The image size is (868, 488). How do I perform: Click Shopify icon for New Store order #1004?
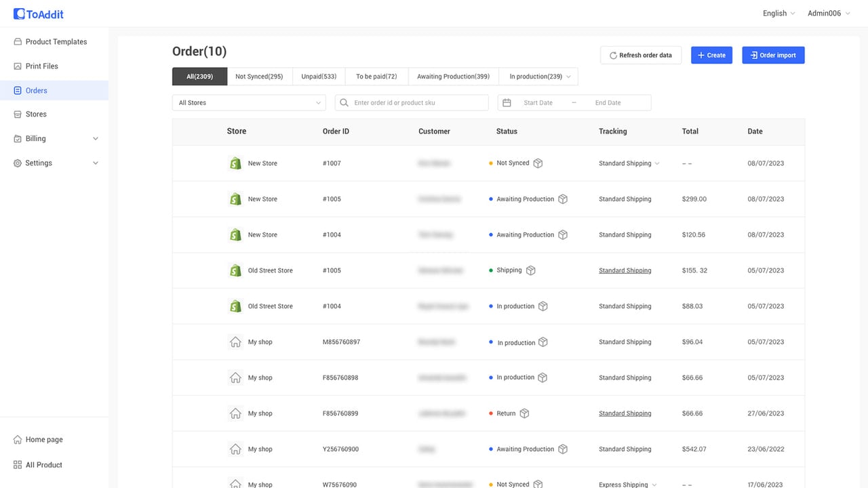235,235
